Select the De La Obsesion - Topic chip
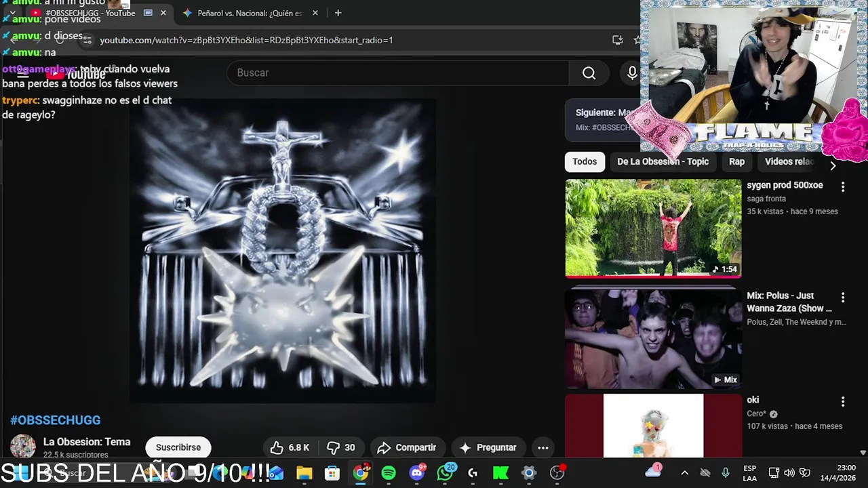 [663, 161]
